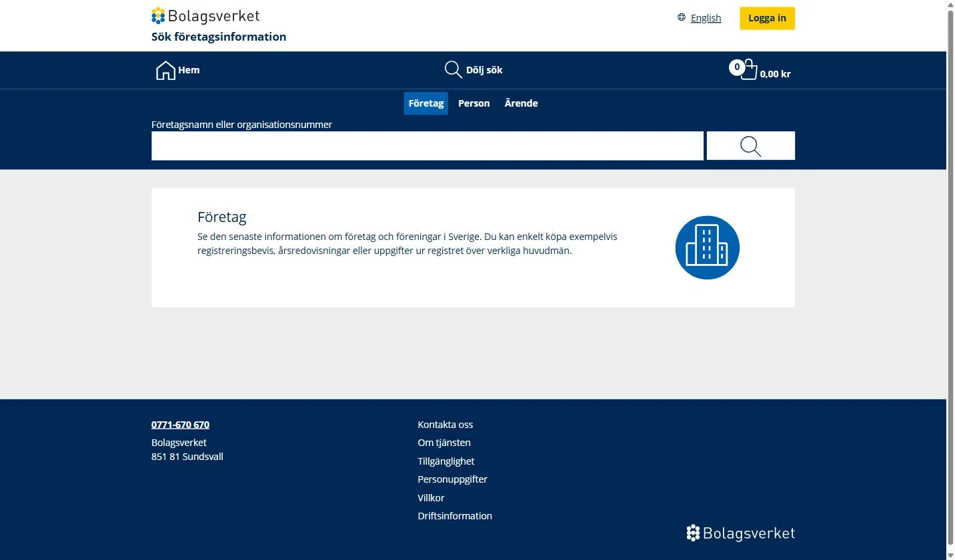The height and width of the screenshot is (560, 955).
Task: Click the phone number 0771-670 670
Action: 180,425
